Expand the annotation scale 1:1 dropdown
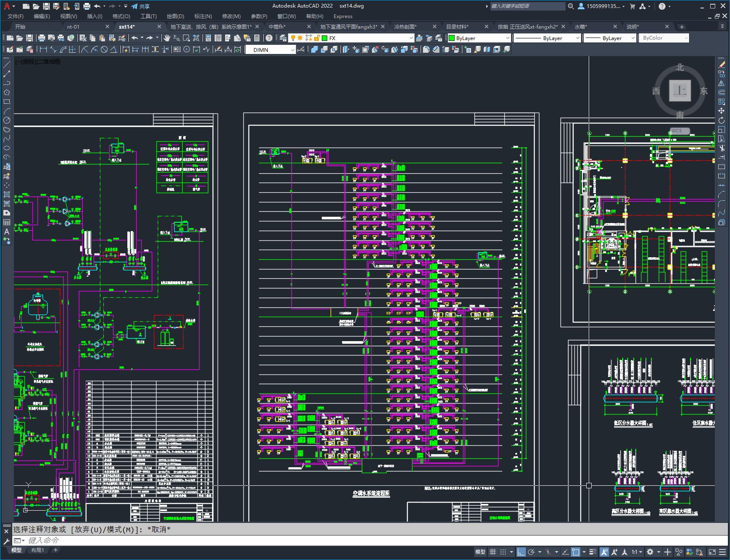This screenshot has height=560, width=730. click(637, 552)
